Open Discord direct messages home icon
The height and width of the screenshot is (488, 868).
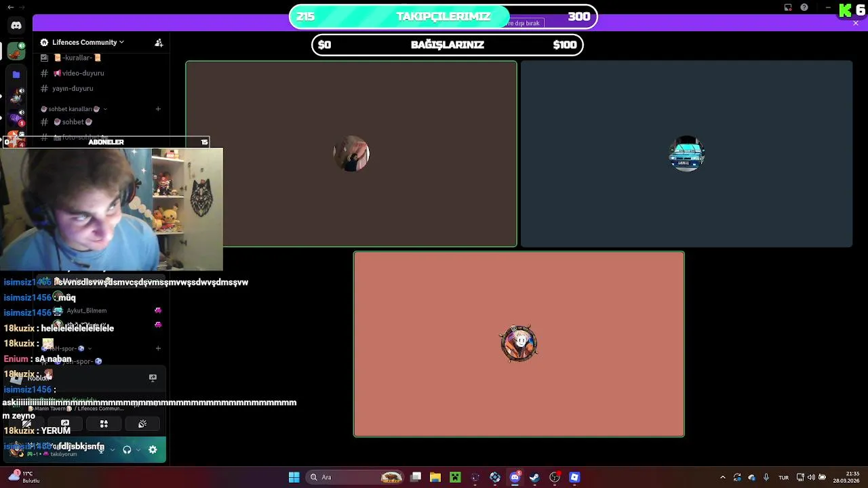[16, 26]
